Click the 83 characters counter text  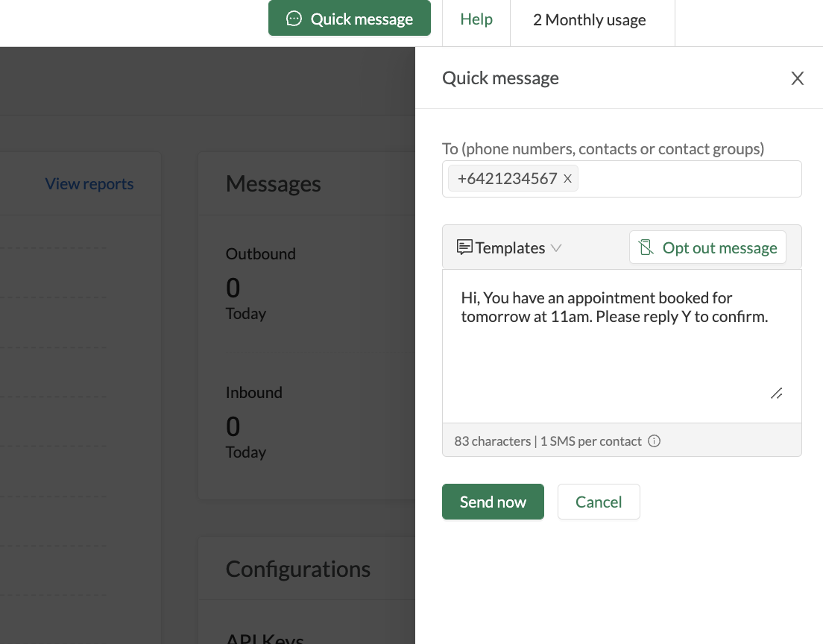click(x=492, y=441)
